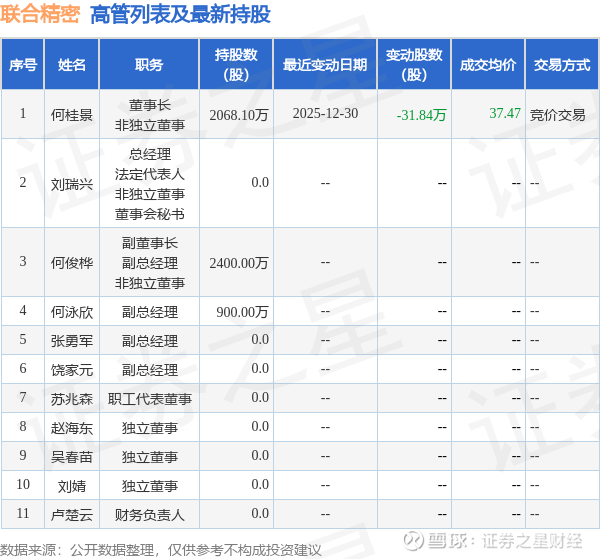Click the 竞价交易 transaction type cell

(557, 115)
